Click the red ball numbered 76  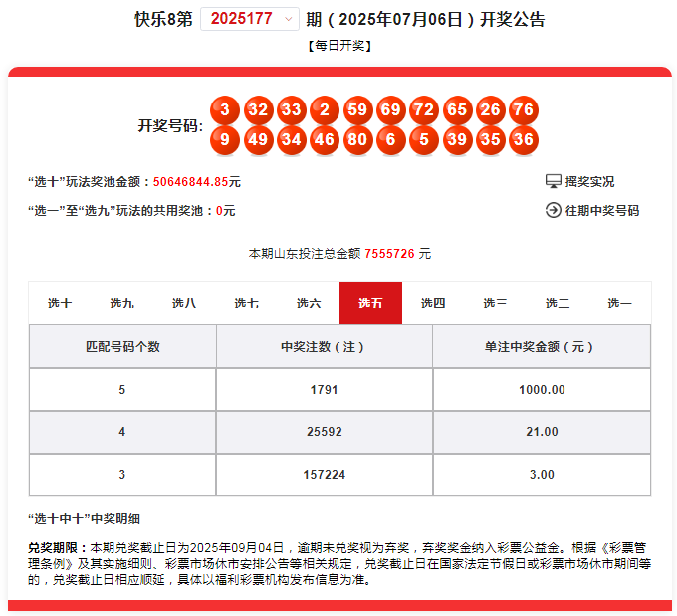click(524, 110)
